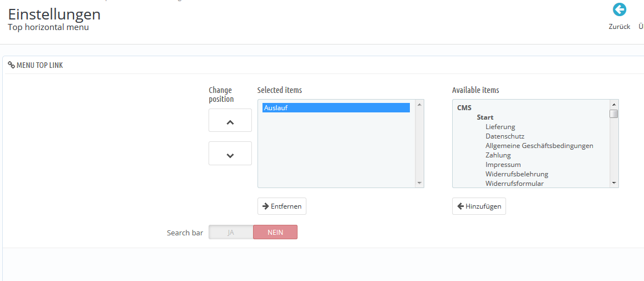This screenshot has width=644, height=281.
Task: Set Search bar toggle to JA
Action: pos(231,233)
